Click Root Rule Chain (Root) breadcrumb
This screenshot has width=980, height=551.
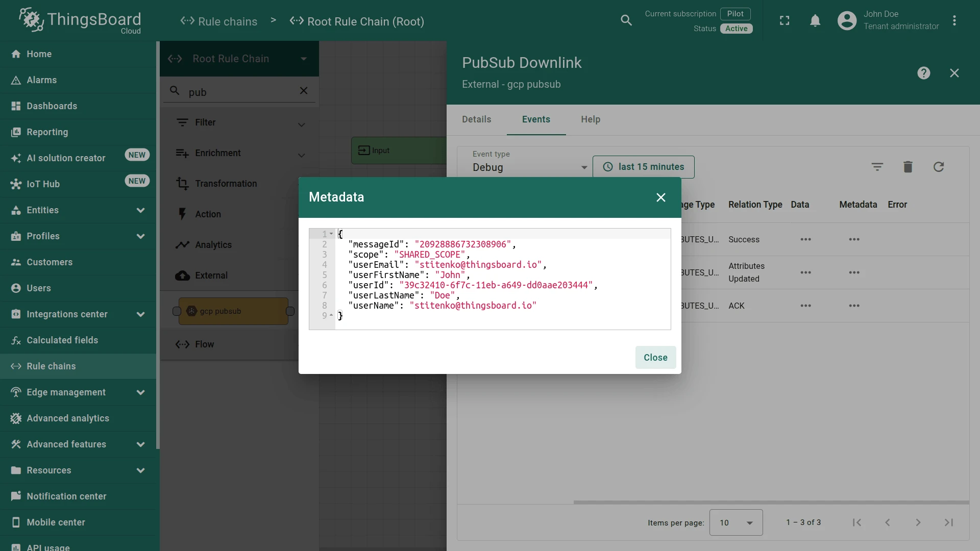[357, 21]
